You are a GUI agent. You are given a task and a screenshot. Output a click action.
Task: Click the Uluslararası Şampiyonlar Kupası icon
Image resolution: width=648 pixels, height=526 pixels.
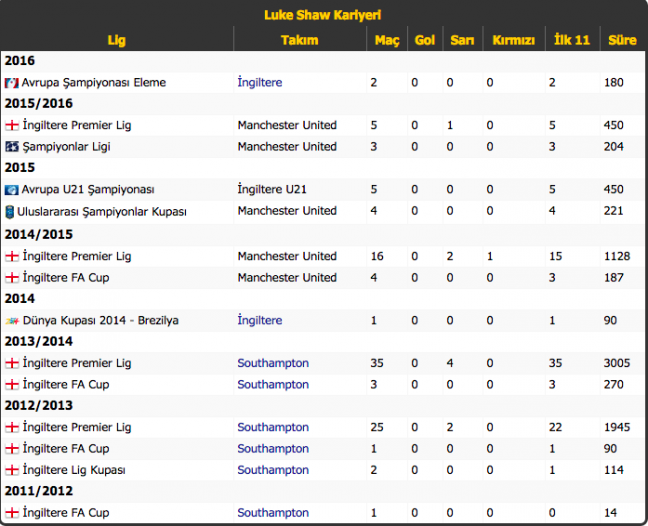[10, 211]
